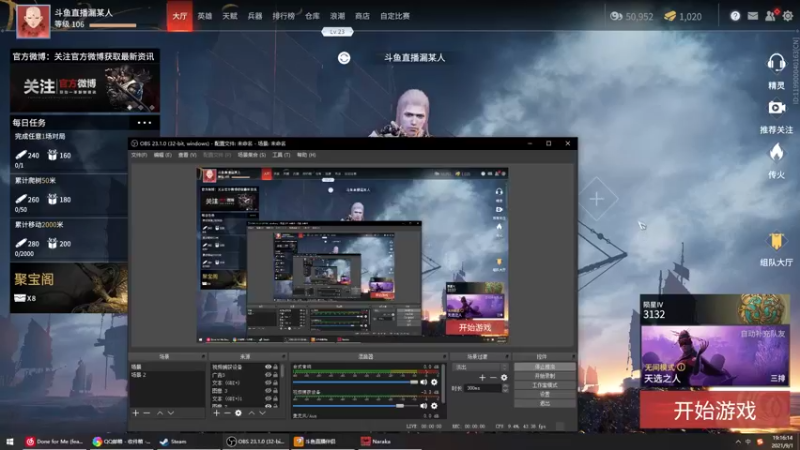Open source properties gear in 来源 panel
The image size is (800, 450).
pos(238,413)
